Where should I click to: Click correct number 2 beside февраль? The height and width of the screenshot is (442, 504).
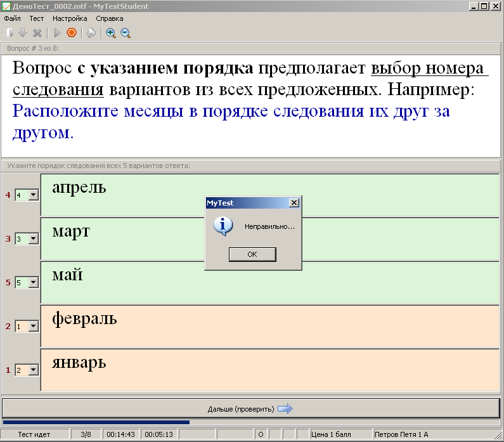[x=8, y=326]
